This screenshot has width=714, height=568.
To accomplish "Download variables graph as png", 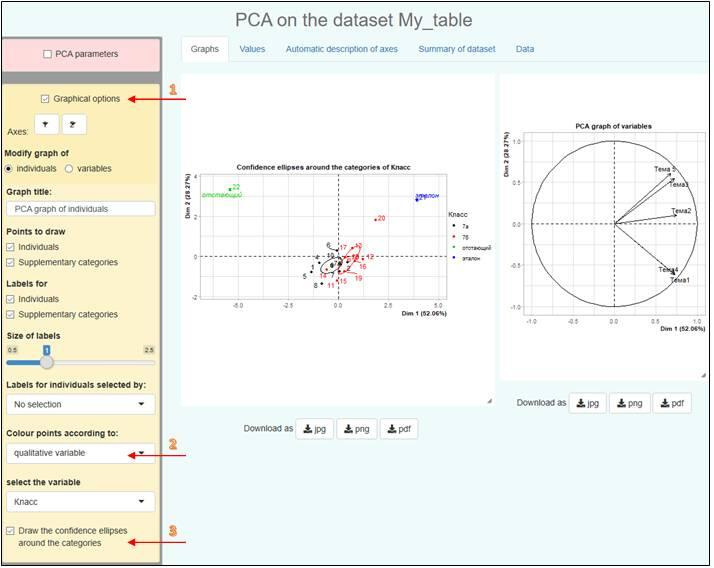I will pyautogui.click(x=629, y=403).
